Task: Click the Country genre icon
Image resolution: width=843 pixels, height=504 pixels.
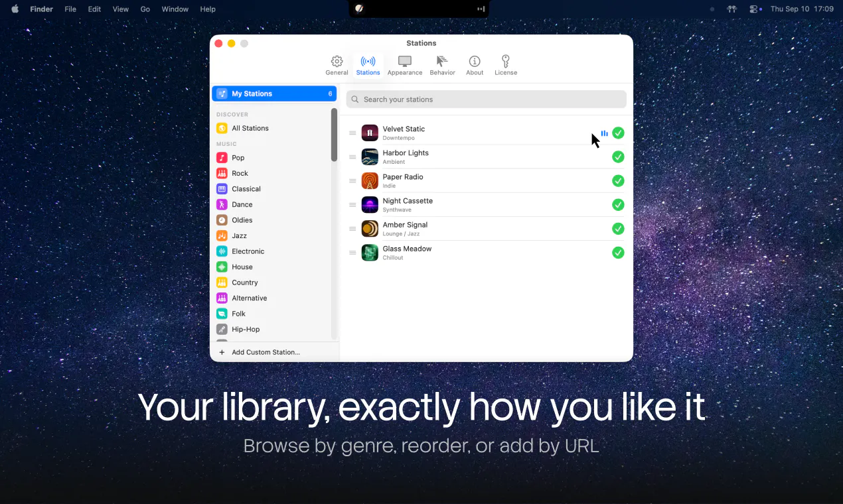Action: pyautogui.click(x=222, y=283)
